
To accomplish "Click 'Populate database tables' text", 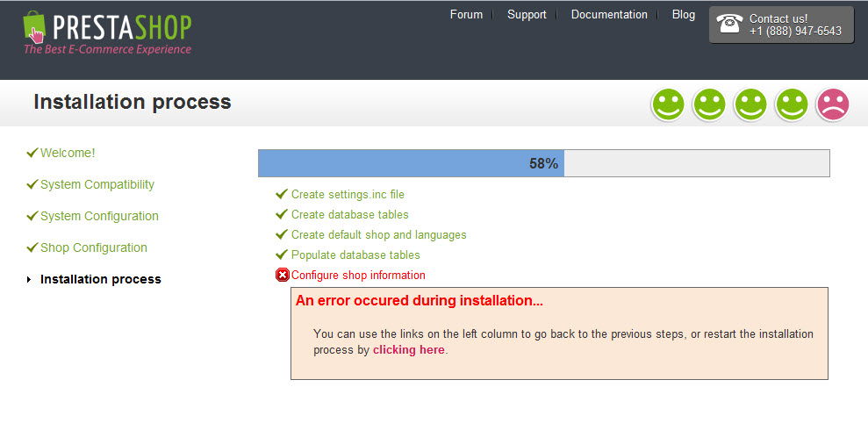I will coord(355,255).
